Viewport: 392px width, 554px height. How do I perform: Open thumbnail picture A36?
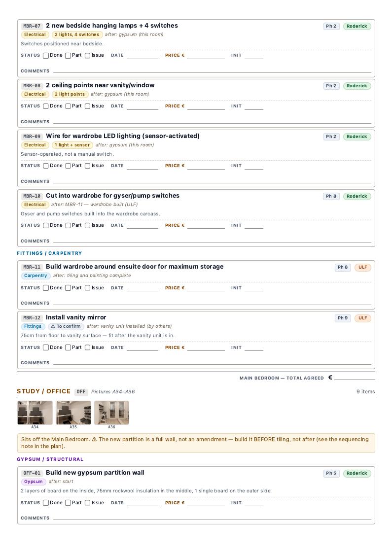pyautogui.click(x=111, y=413)
